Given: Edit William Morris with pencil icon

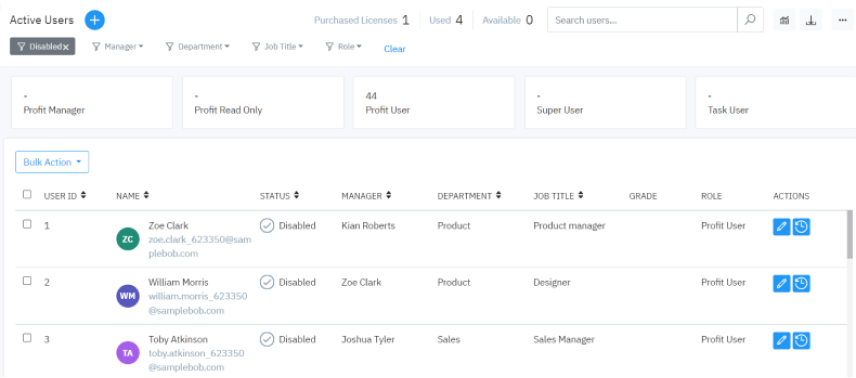Looking at the screenshot, I should click(782, 284).
